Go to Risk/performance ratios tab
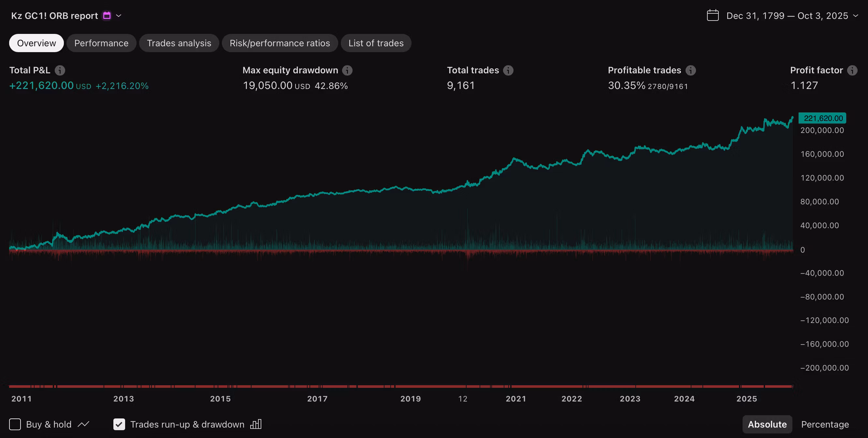 [x=280, y=43]
